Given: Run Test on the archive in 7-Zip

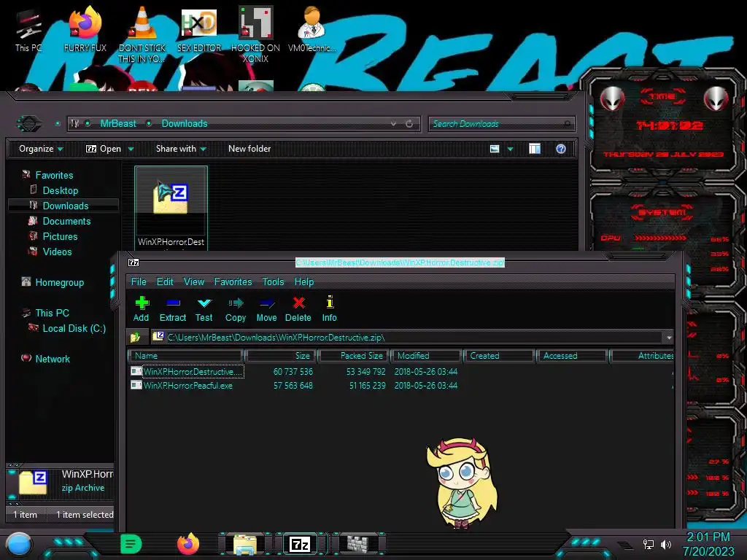Looking at the screenshot, I should click(204, 308).
